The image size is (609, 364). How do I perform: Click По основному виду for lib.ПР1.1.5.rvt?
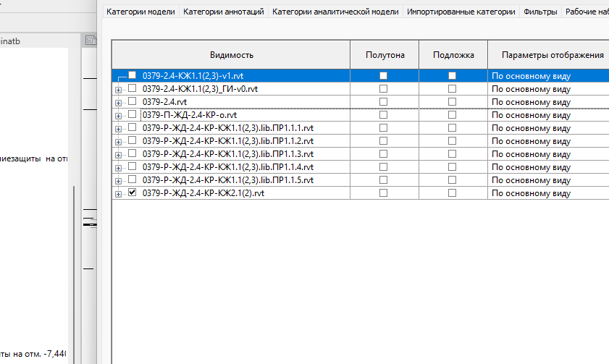(548, 180)
